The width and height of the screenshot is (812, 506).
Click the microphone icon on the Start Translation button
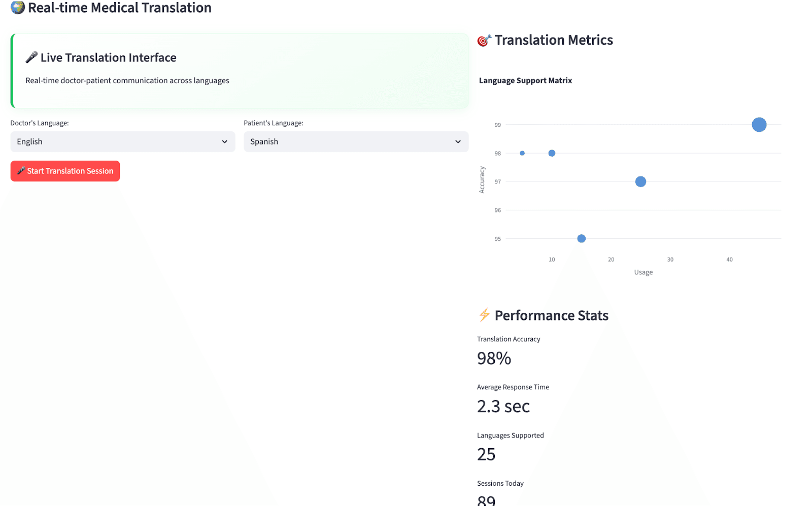pos(21,171)
